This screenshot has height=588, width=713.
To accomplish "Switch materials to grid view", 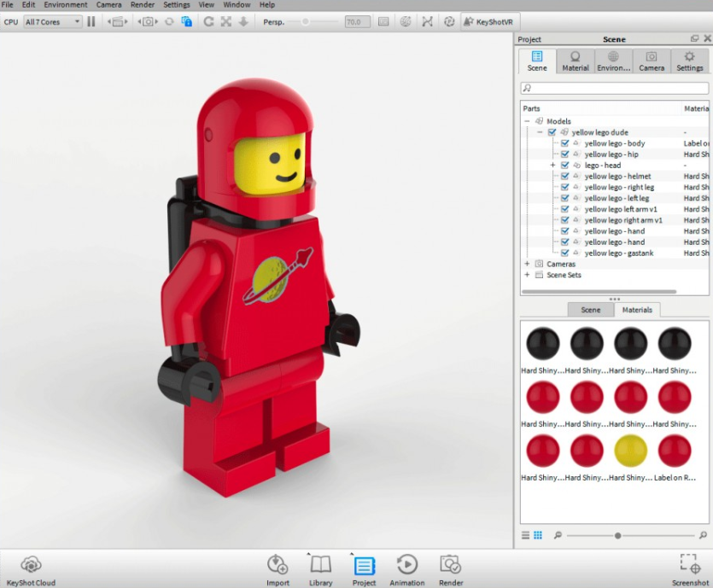I will click(538, 535).
